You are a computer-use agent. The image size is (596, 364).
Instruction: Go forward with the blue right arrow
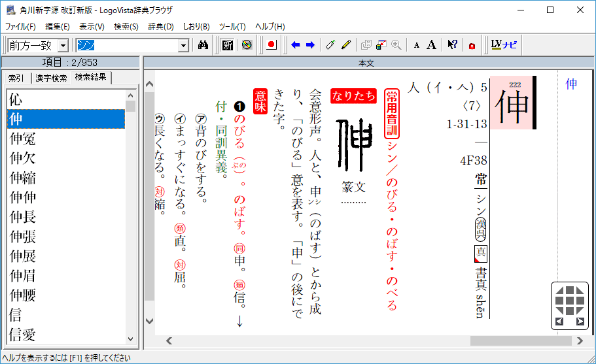[310, 45]
